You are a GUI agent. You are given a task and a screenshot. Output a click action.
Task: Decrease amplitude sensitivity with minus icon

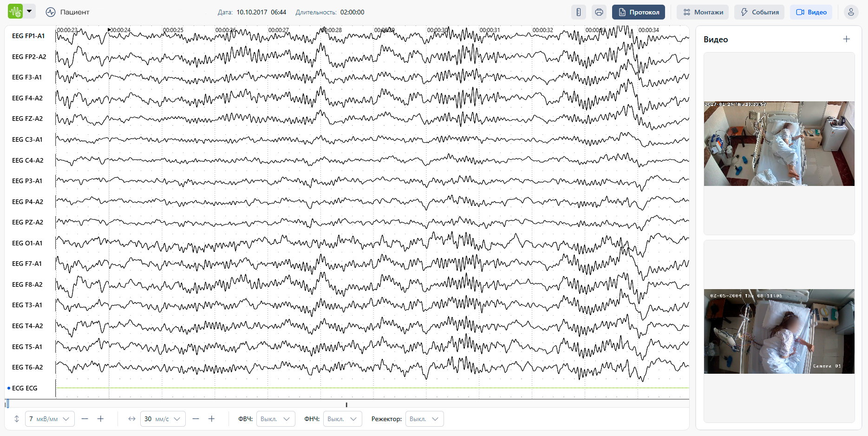[x=85, y=419]
